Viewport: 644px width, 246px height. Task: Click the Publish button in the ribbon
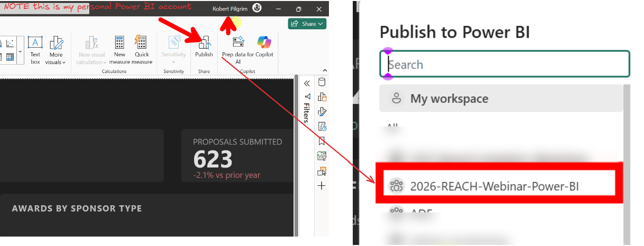tap(204, 47)
